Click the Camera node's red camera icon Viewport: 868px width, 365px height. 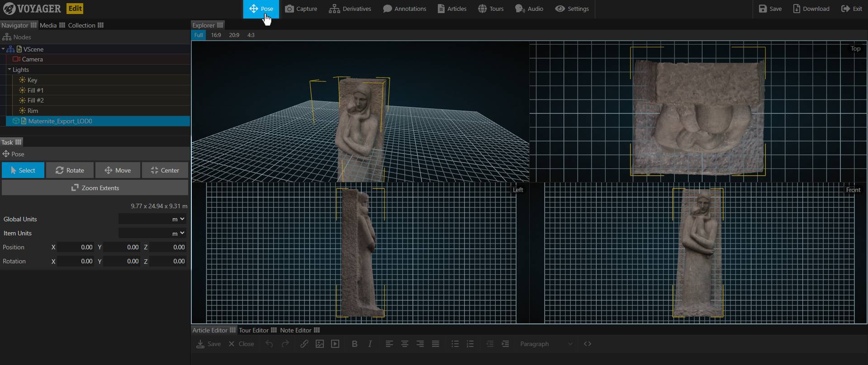[16, 59]
